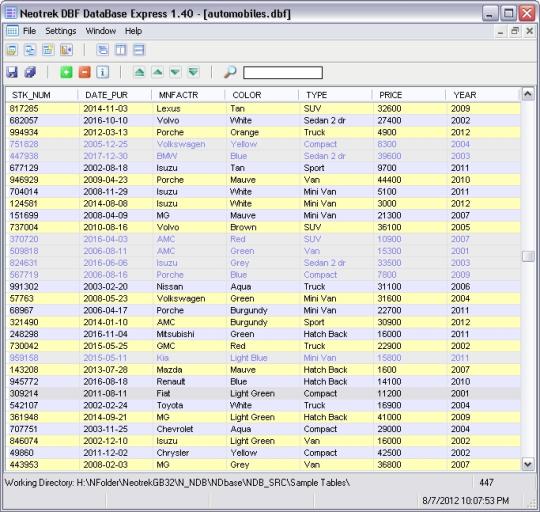Click the scrollbar down arrow of the table
Viewport: 540px width, 512px height.
point(528,464)
